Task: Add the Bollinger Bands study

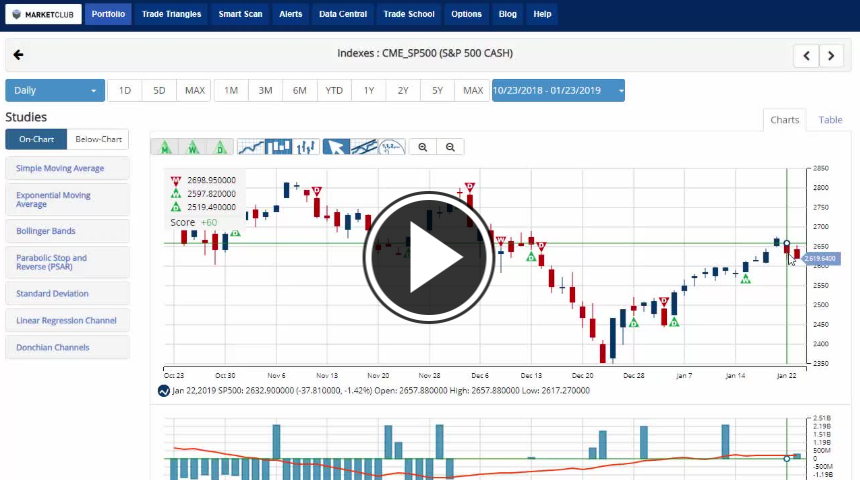Action: (x=67, y=231)
